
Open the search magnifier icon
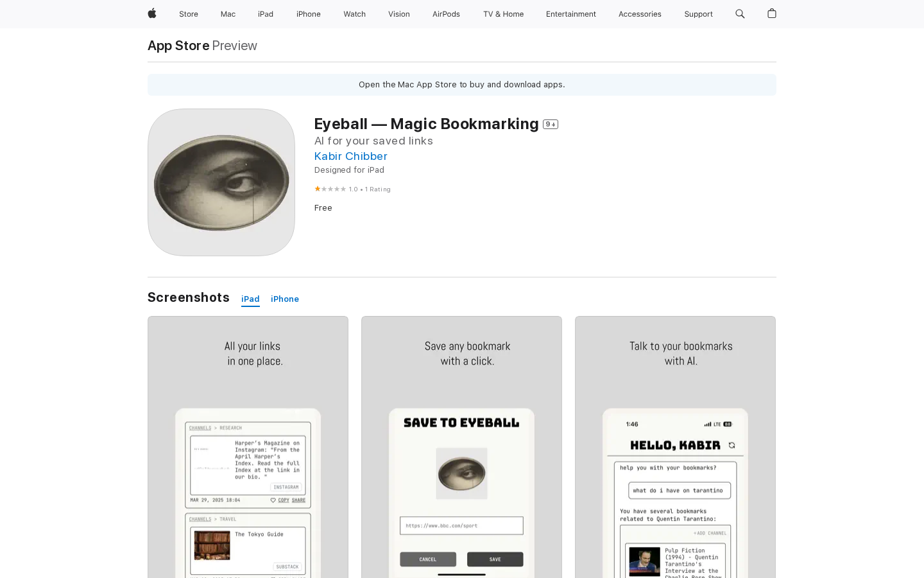740,13
